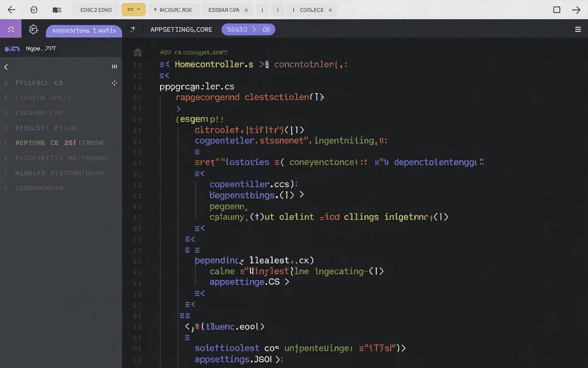Click the hexagon icon beside the purple tab

[x=34, y=29]
